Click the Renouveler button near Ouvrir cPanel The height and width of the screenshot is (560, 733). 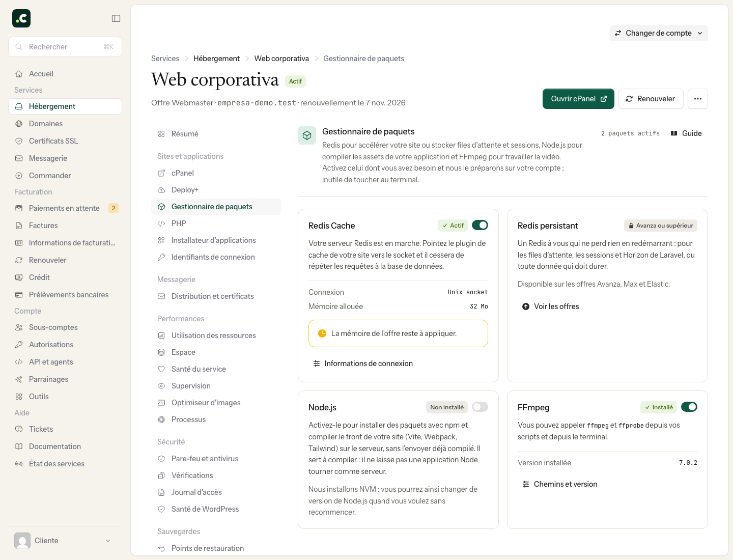pyautogui.click(x=650, y=99)
